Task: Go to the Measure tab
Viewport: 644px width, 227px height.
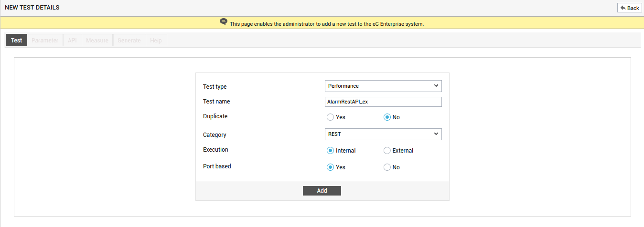Action: pos(97,41)
